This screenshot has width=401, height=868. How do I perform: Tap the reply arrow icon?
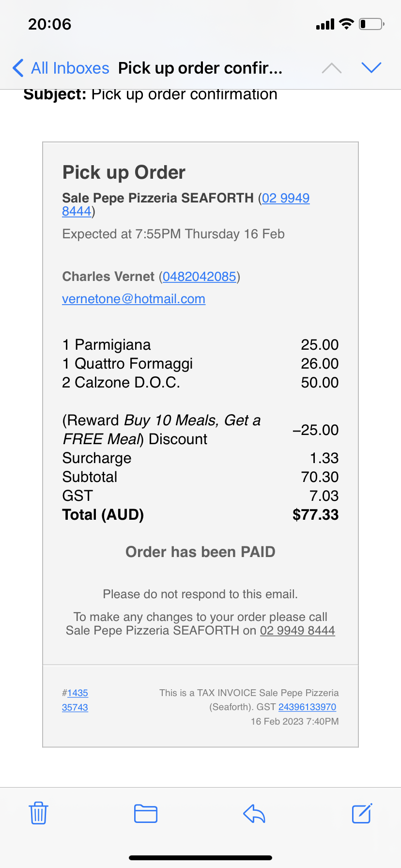254,813
